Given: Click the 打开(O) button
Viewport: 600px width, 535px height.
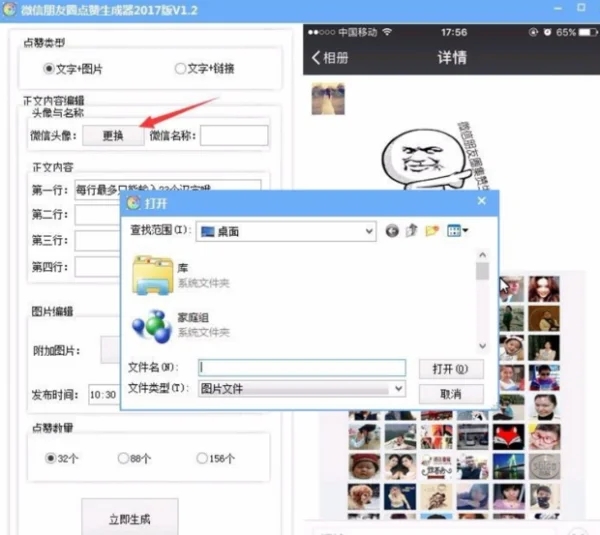Looking at the screenshot, I should coord(451,369).
